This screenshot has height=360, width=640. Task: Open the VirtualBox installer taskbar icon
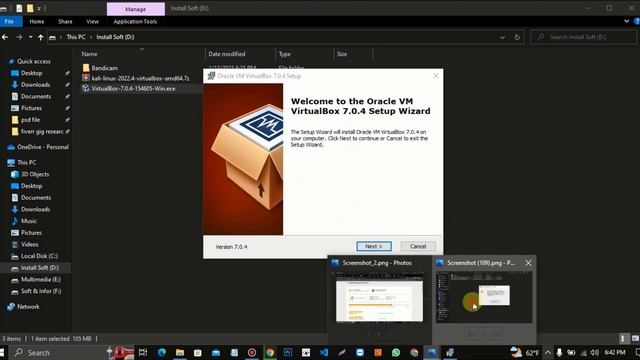coord(450,353)
